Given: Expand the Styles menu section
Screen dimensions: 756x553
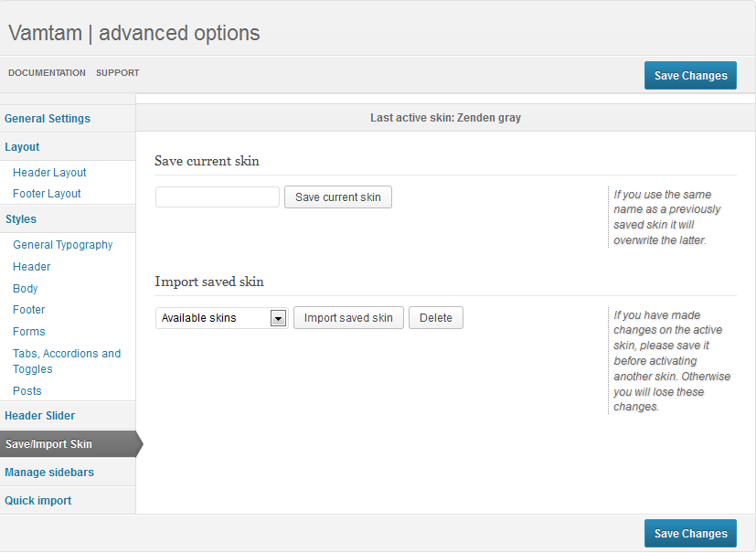Looking at the screenshot, I should [21, 219].
